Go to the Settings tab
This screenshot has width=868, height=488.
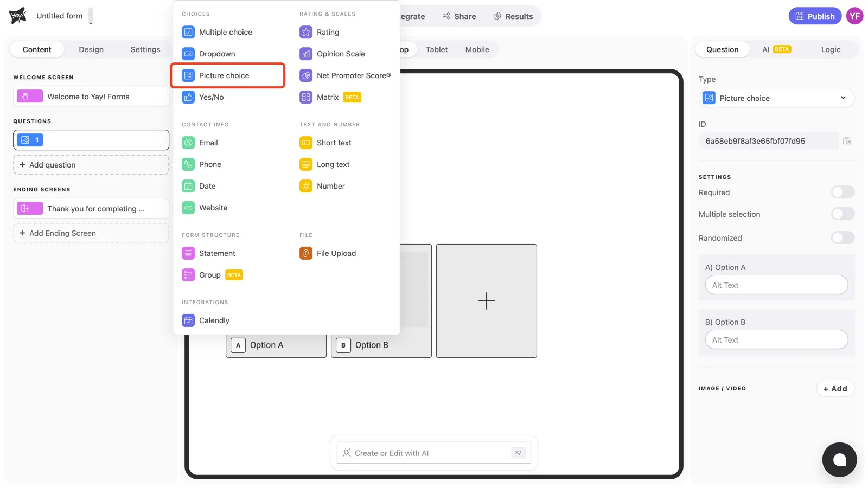coord(145,49)
